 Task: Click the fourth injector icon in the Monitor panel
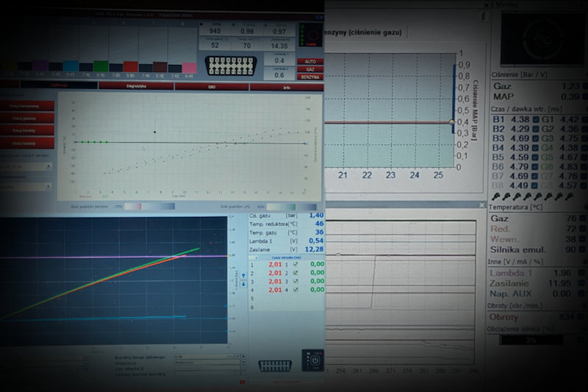click(x=527, y=196)
